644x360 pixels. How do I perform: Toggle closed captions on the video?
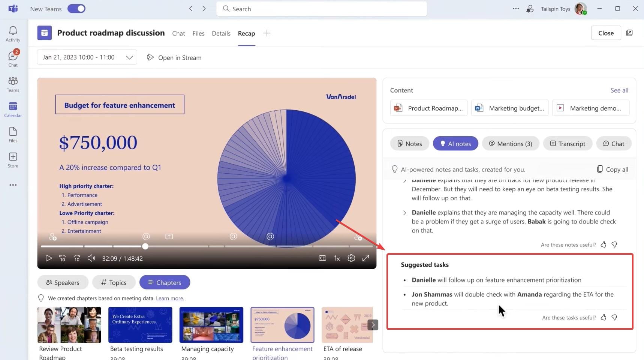(x=322, y=258)
